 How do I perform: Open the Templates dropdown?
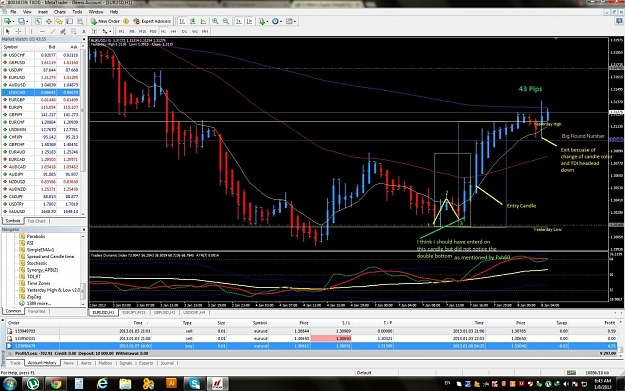pyautogui.click(x=291, y=21)
